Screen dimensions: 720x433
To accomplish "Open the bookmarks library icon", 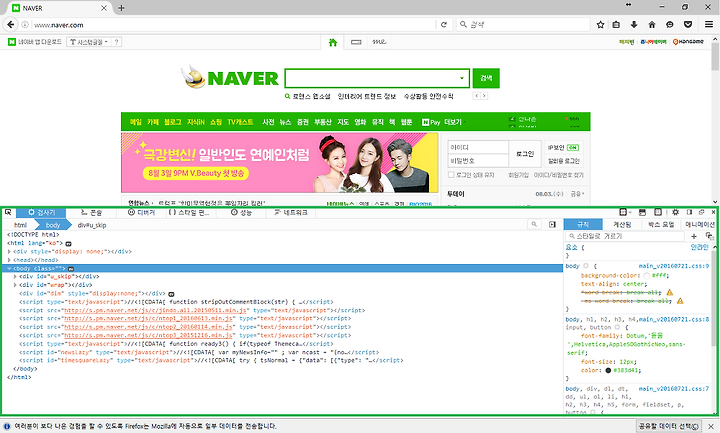I will point(616,25).
